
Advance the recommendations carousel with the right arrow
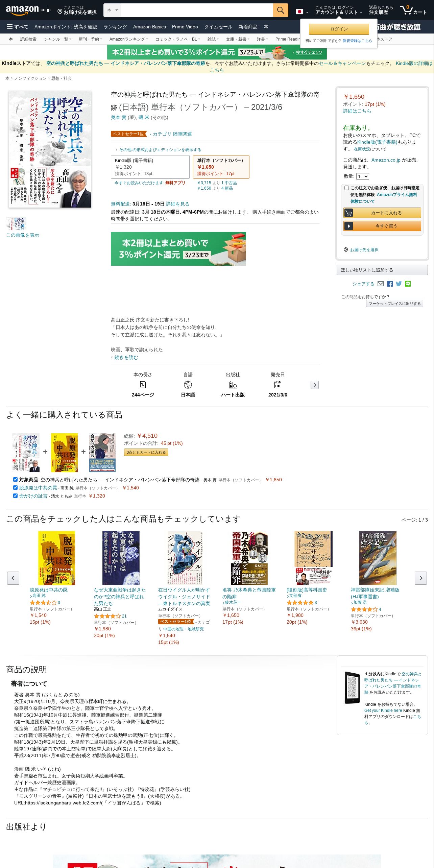[421, 578]
